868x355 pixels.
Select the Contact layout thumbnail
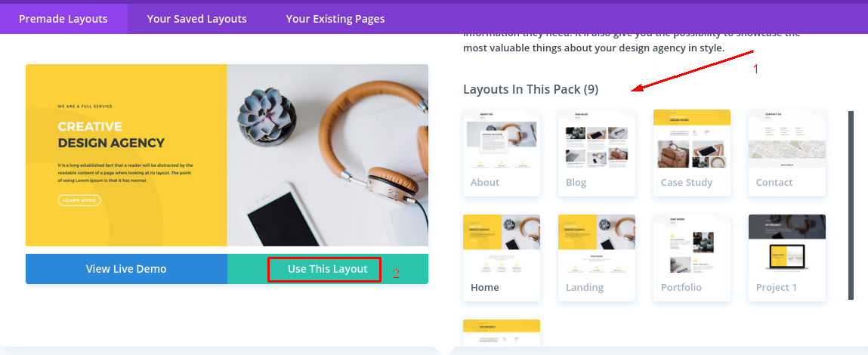click(787, 153)
